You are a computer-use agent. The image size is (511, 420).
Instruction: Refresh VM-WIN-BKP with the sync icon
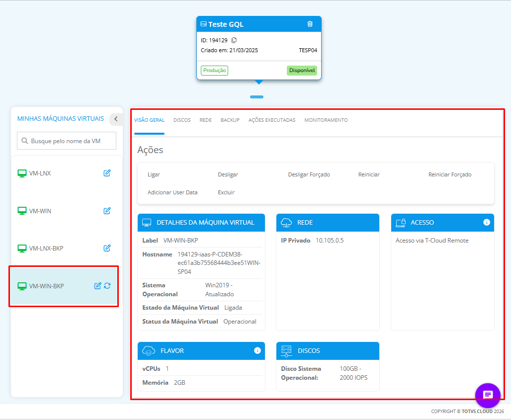(x=107, y=286)
